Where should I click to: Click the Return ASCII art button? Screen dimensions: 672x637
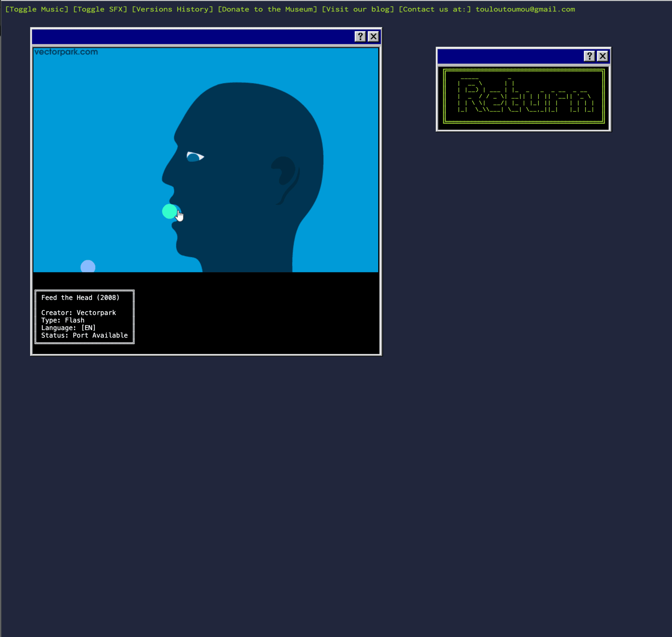[523, 97]
